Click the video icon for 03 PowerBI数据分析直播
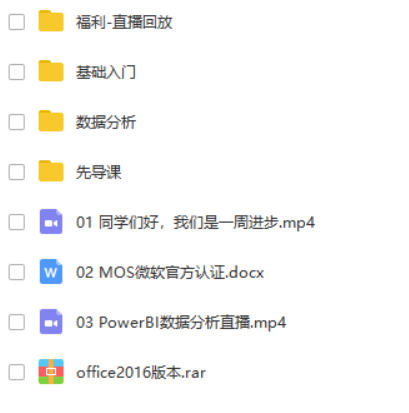The width and height of the screenshot is (409, 413). (51, 322)
